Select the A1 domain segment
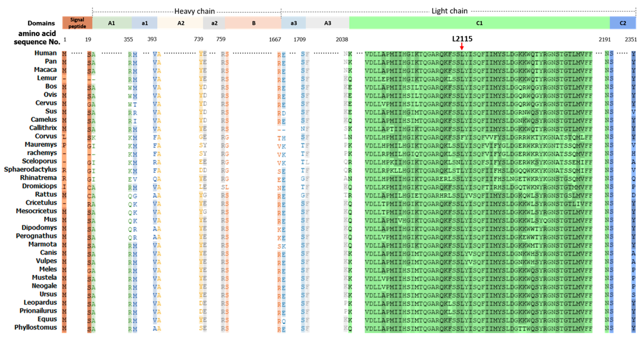 pos(112,23)
